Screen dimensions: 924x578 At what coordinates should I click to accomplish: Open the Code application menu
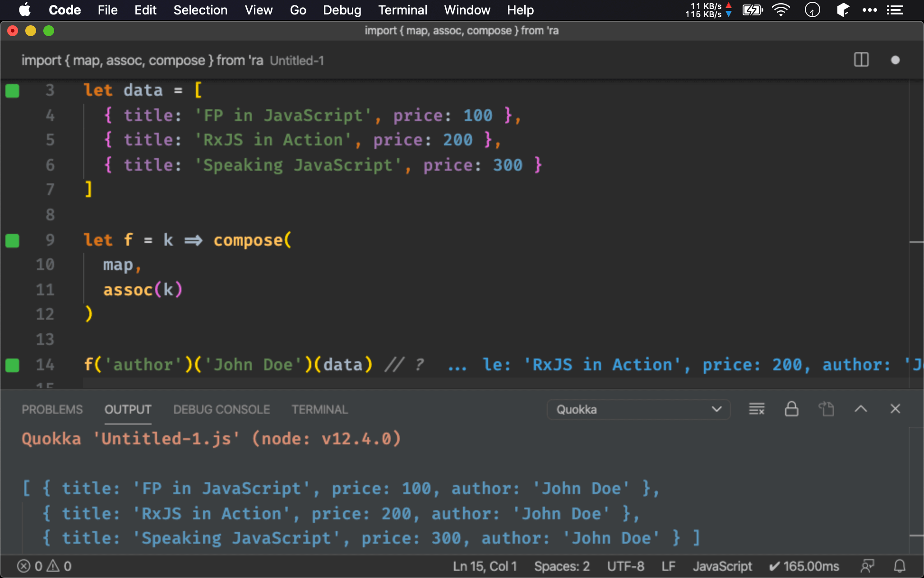tap(65, 10)
